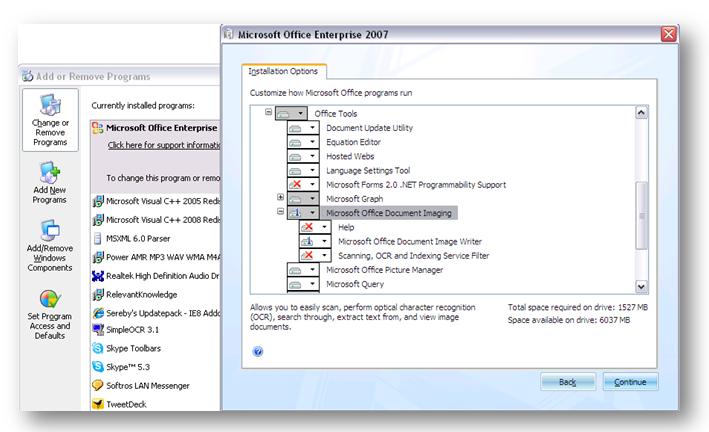
Task: Click the Power AMR MP3 WAV icon
Action: pyautogui.click(x=98, y=257)
